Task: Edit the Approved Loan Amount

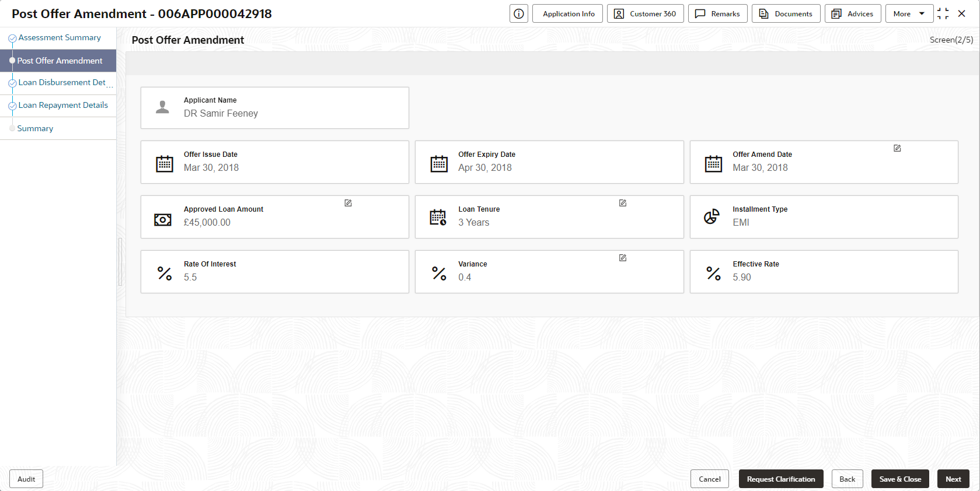Action: [348, 203]
